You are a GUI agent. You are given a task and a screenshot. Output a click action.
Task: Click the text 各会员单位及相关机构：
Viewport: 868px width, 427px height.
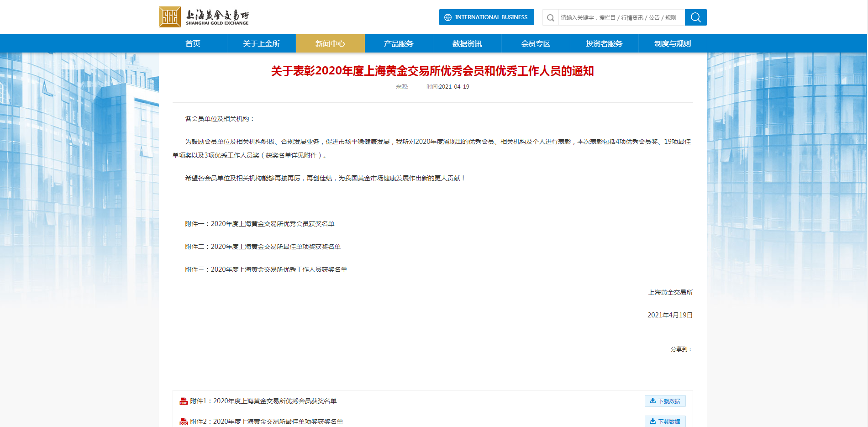point(220,119)
